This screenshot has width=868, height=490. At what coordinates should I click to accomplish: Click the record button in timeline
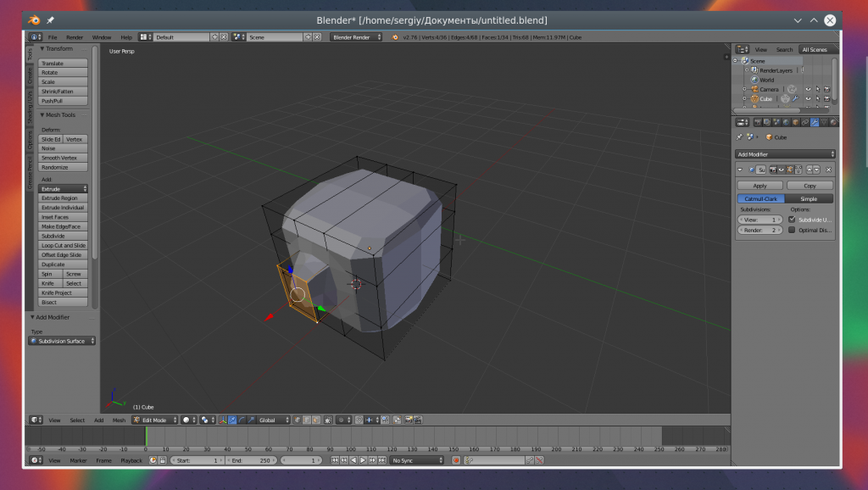(456, 460)
